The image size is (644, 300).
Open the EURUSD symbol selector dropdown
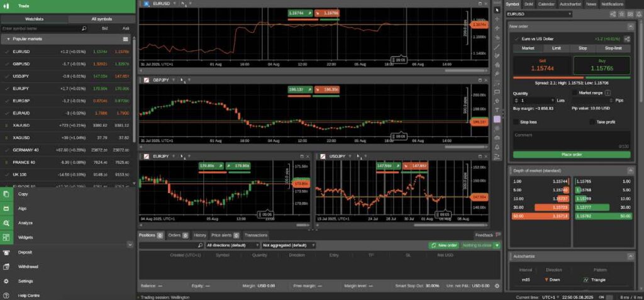(539, 14)
